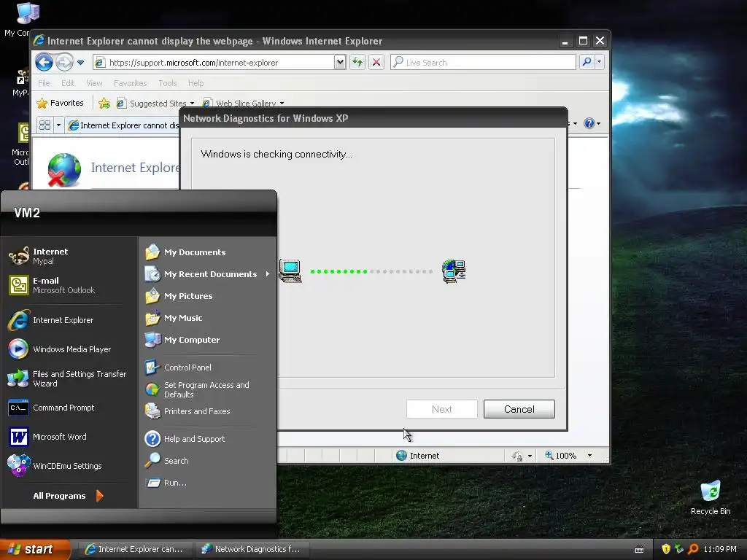The image size is (747, 560).
Task: Open WinCDEmu Settings
Action: [x=69, y=466]
